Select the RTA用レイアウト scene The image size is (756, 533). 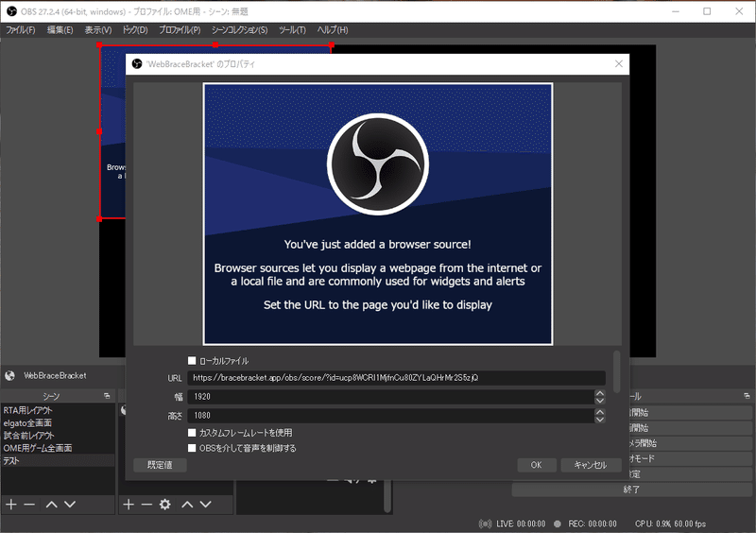click(x=58, y=410)
